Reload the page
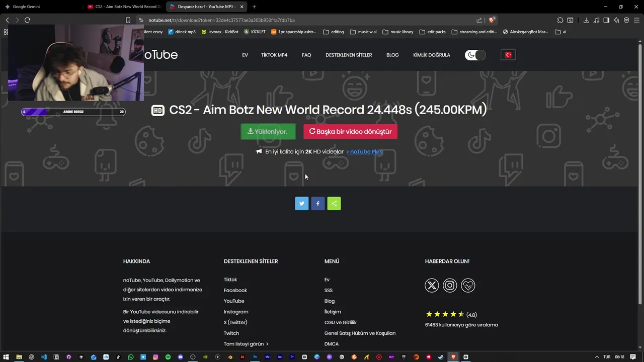Viewport: 644px width, 362px height. [27, 20]
